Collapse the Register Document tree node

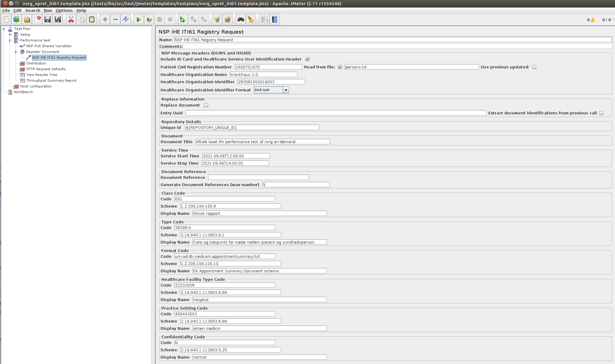pos(16,52)
